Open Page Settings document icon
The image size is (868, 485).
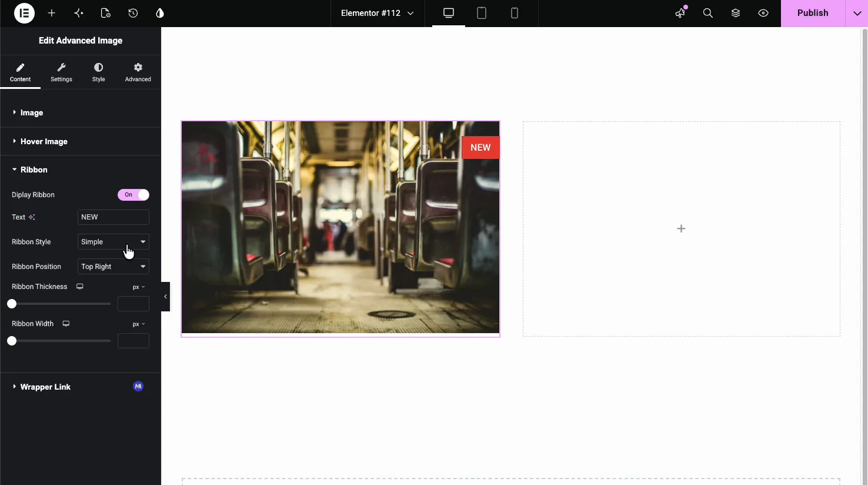tap(106, 13)
